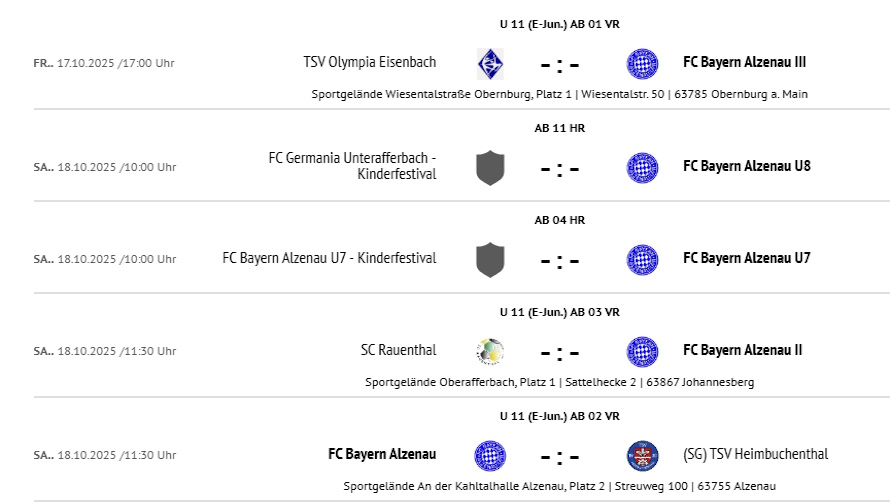Click the Sportgelände Oberafferbach venue address

pos(559,382)
